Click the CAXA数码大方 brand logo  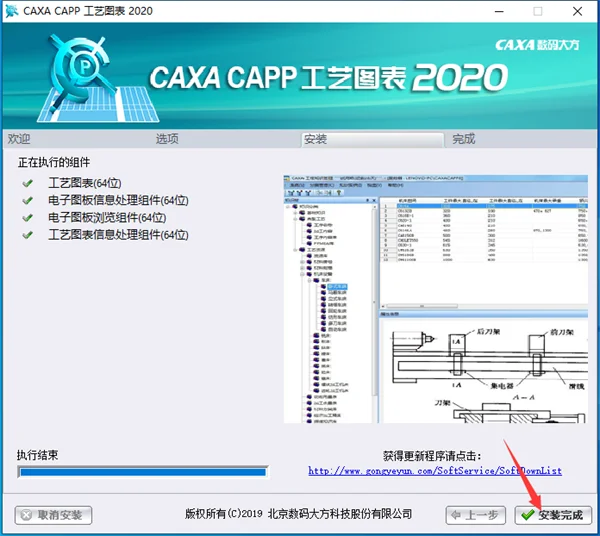click(537, 45)
